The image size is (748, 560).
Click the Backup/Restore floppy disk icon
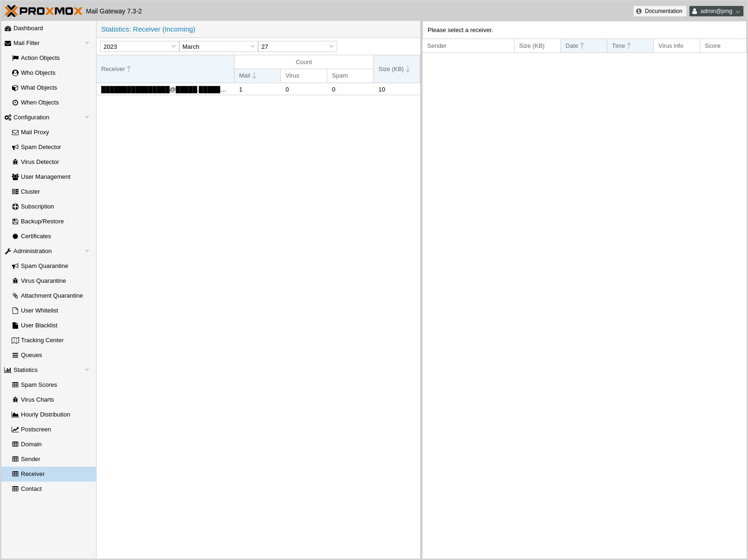click(x=15, y=221)
